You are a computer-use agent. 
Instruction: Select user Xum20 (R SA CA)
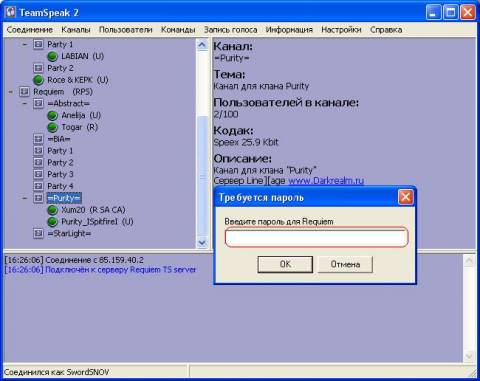[93, 210]
